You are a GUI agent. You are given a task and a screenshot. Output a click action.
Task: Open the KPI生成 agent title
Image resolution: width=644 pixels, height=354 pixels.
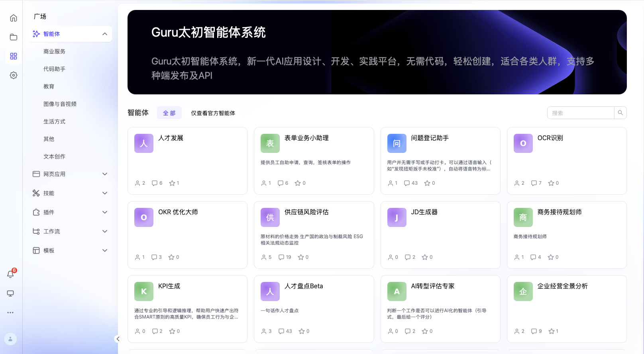169,286
